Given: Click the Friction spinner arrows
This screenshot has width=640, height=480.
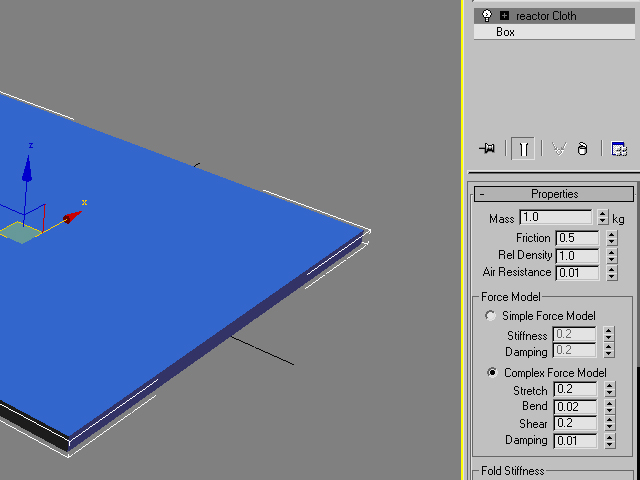Looking at the screenshot, I should [610, 238].
